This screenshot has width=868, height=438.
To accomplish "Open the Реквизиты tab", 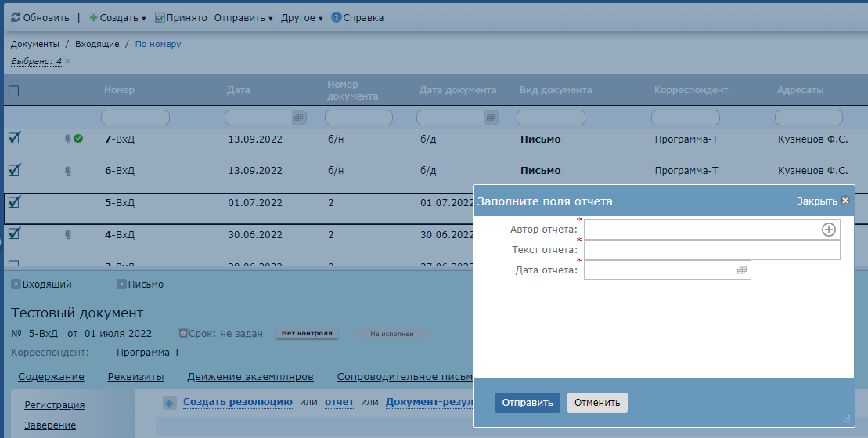I will (135, 377).
